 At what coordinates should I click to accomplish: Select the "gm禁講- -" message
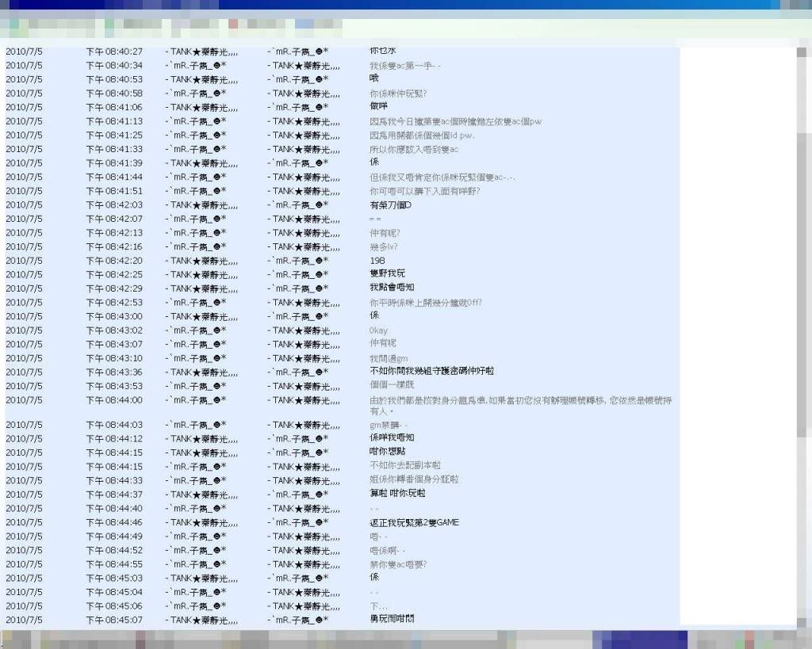(389, 425)
